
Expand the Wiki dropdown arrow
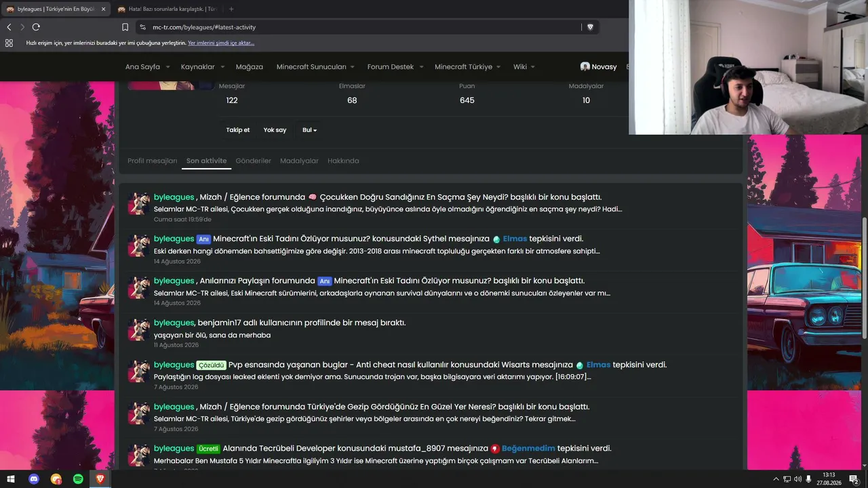click(533, 67)
